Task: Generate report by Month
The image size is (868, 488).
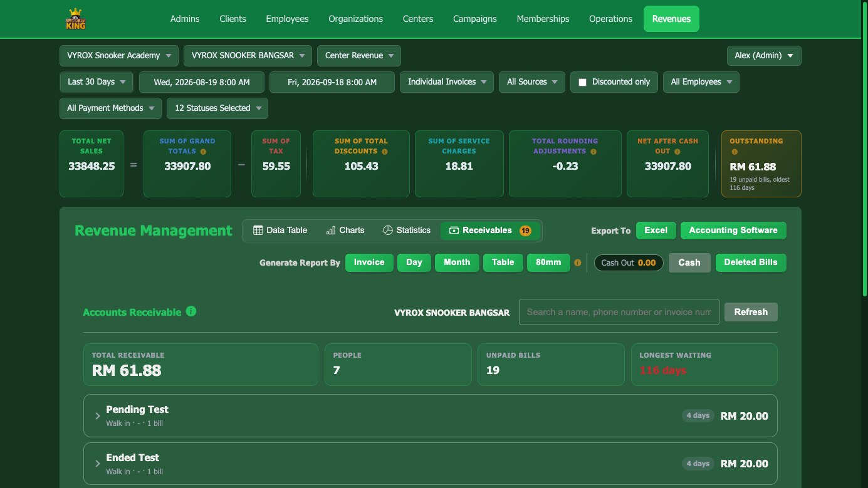Action: coord(457,262)
